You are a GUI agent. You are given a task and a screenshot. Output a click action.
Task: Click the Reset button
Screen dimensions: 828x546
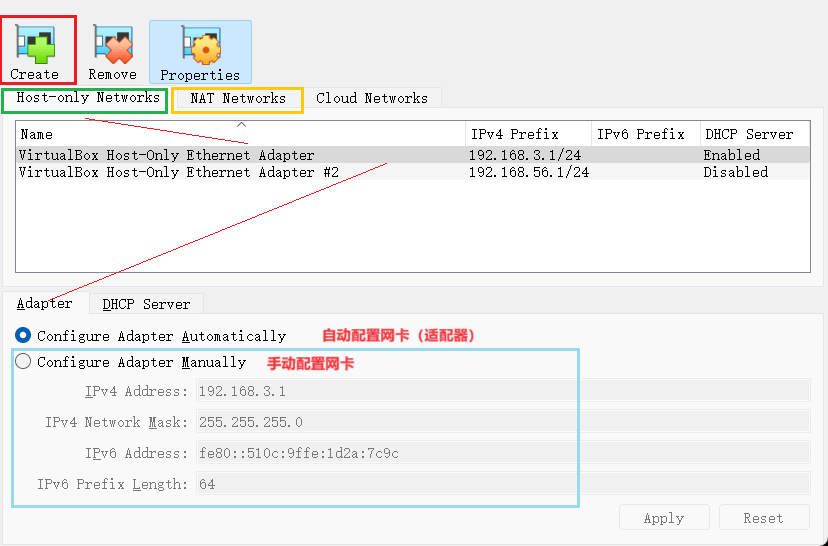tap(764, 518)
